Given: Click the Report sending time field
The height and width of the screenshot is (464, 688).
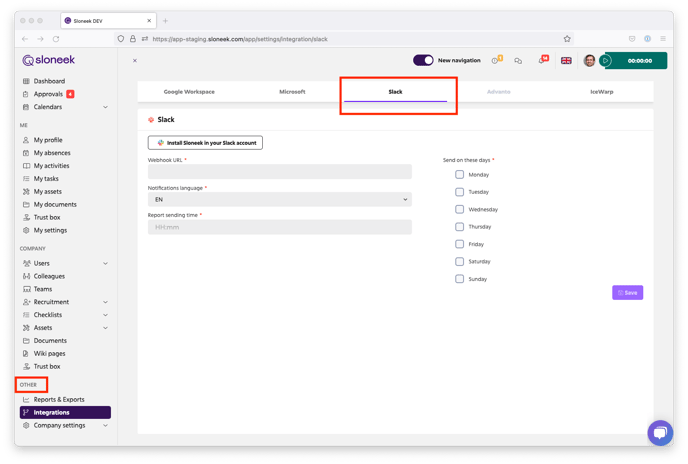Looking at the screenshot, I should coord(280,227).
